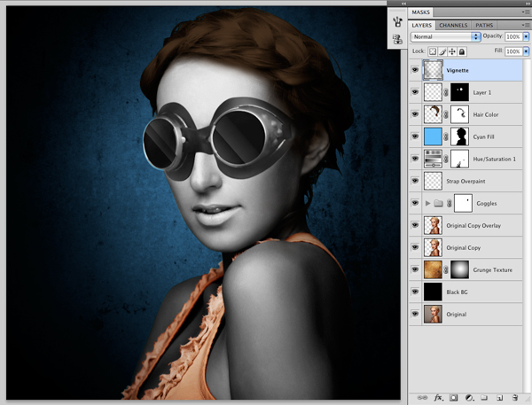Image resolution: width=532 pixels, height=405 pixels.
Task: Click link icon on Goggles group
Action: tap(450, 203)
